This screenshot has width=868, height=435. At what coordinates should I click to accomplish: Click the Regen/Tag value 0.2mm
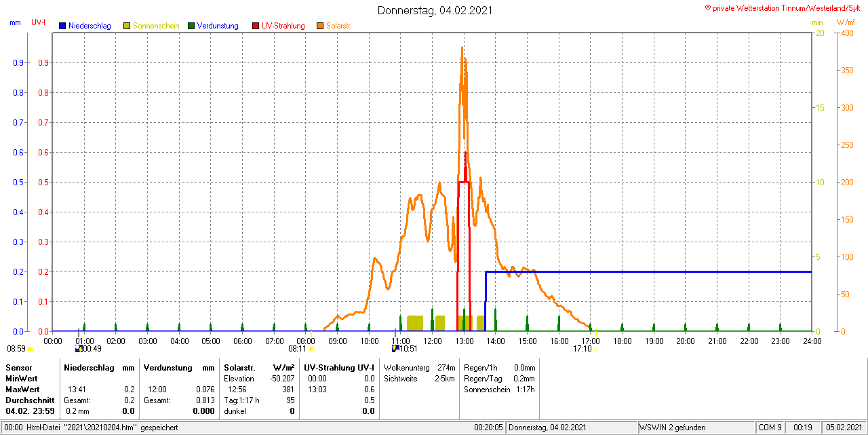(x=524, y=379)
